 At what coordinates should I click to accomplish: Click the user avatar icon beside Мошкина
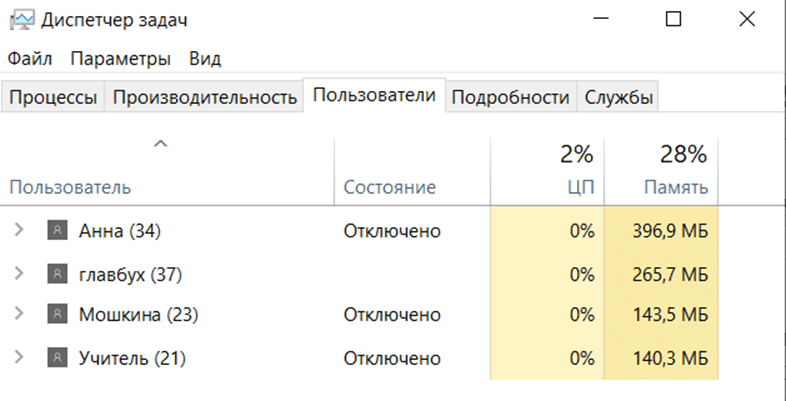coord(56,315)
